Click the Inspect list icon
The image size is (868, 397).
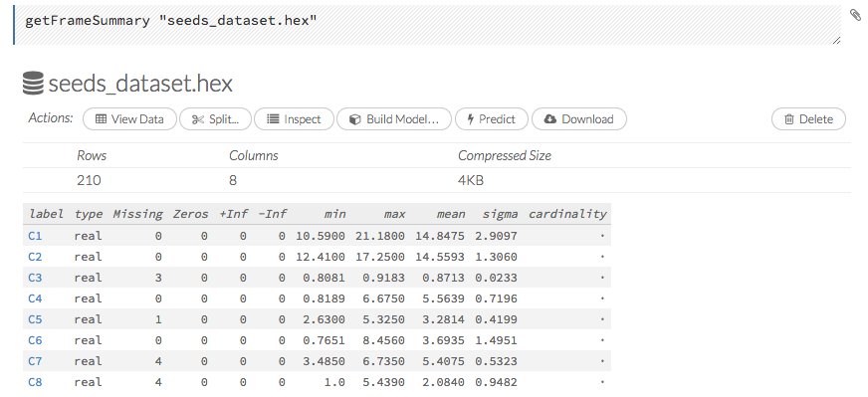coord(273,119)
